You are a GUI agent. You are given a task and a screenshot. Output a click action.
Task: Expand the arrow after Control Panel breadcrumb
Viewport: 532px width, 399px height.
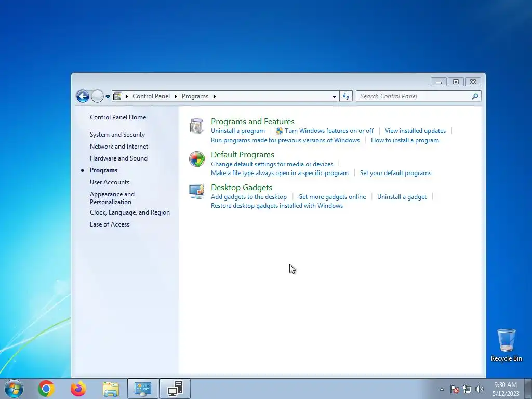(x=176, y=96)
